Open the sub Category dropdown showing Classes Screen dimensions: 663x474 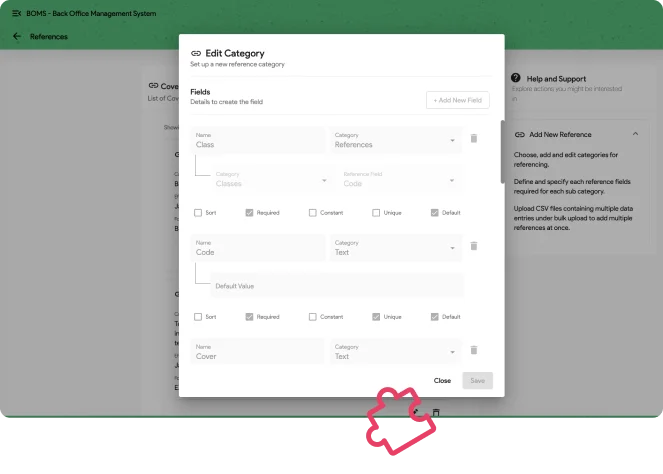pyautogui.click(x=272, y=179)
